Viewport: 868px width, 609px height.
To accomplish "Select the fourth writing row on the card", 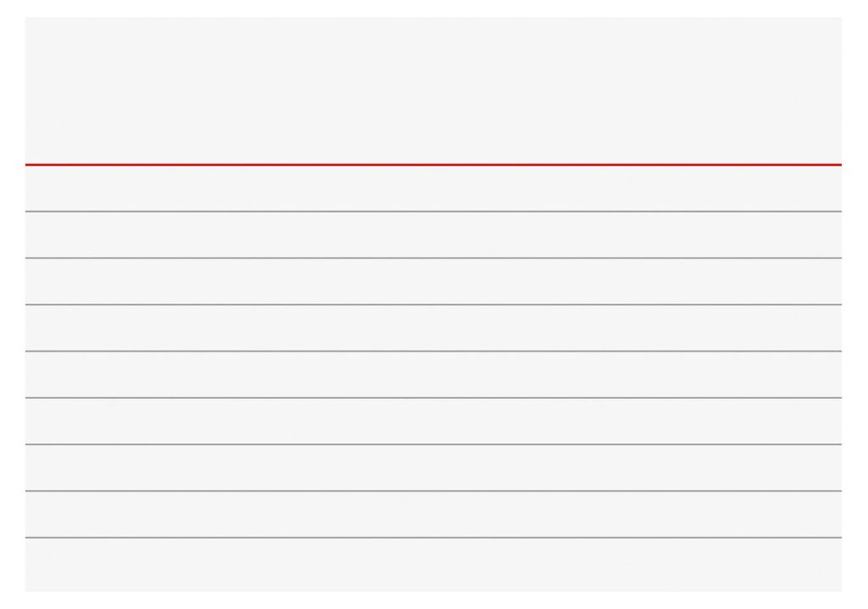I will [x=433, y=328].
